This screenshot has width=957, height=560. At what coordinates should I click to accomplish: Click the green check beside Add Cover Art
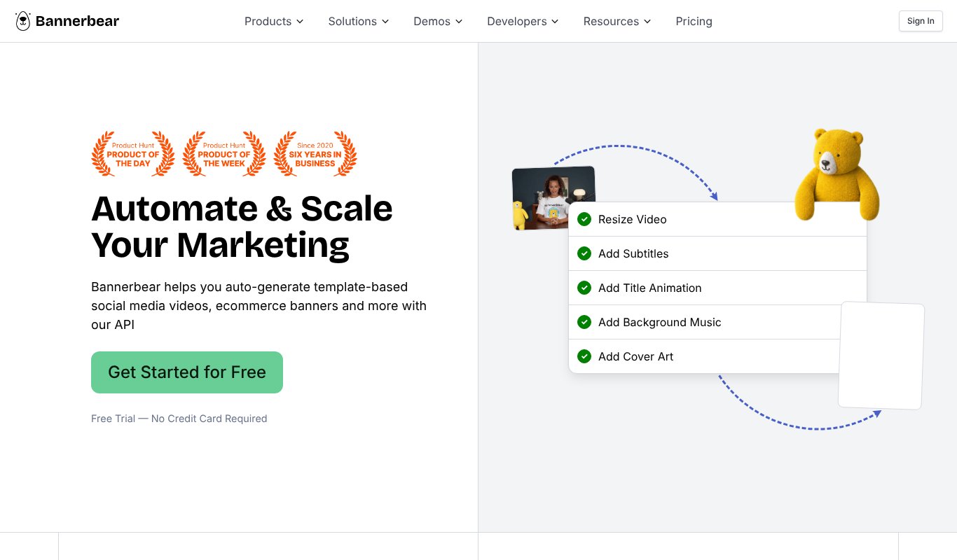tap(584, 356)
